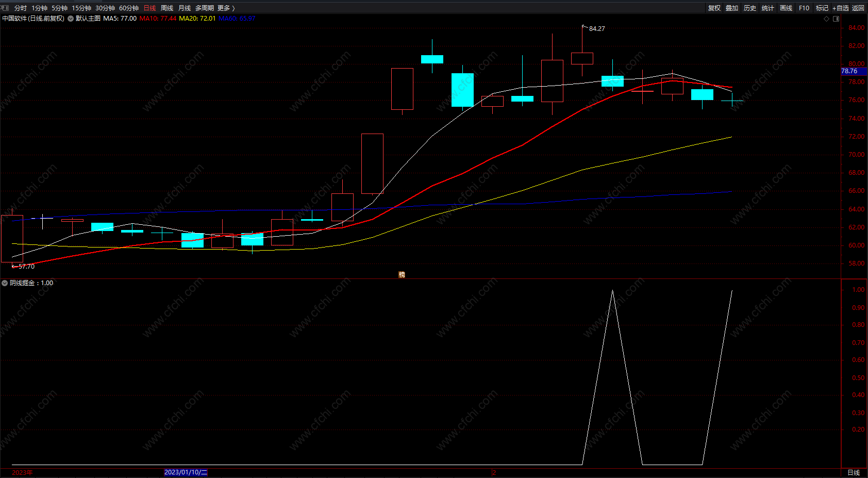Click the 叠加 overlay button

click(x=732, y=8)
